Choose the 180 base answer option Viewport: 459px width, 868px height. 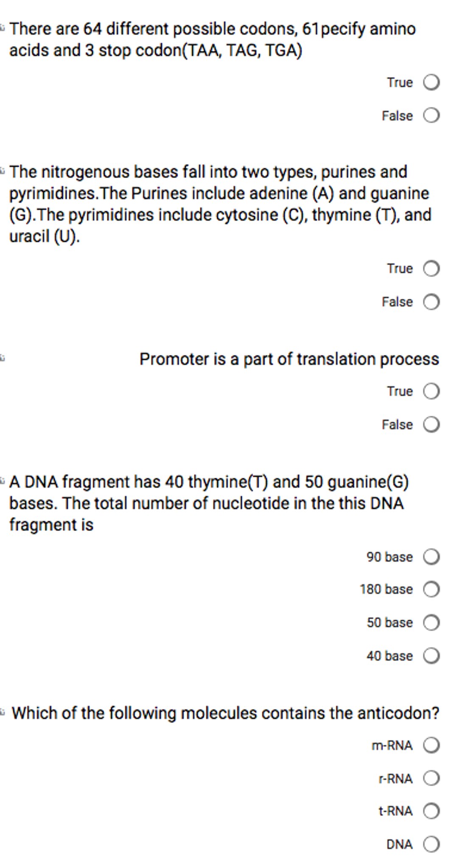pyautogui.click(x=432, y=590)
